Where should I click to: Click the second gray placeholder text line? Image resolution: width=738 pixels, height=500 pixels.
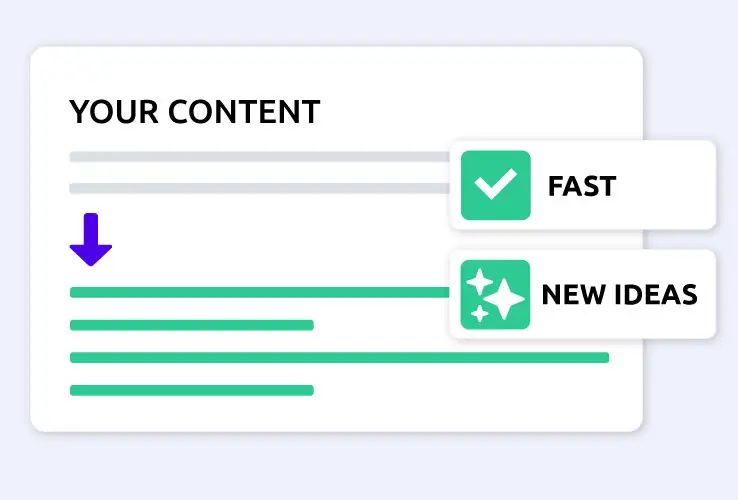pos(259,188)
